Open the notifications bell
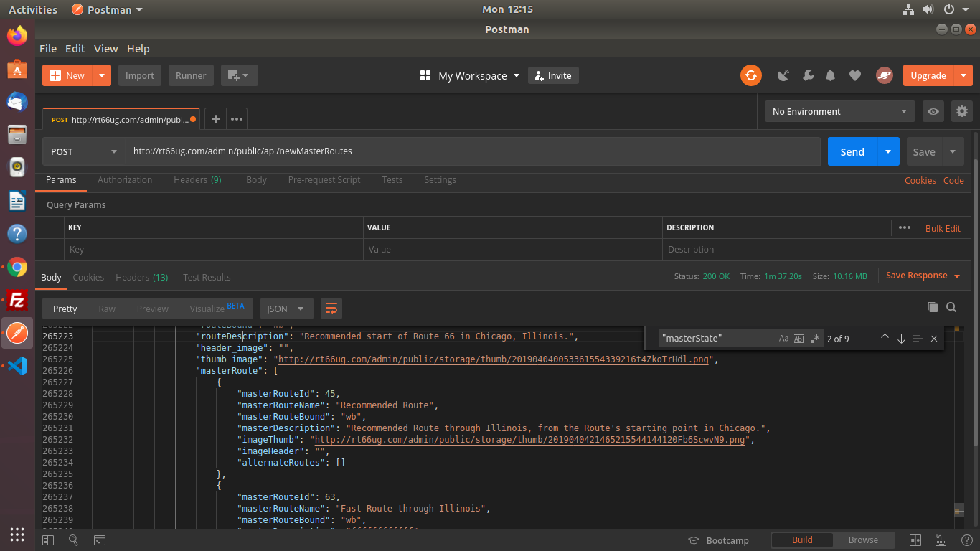Image resolution: width=980 pixels, height=551 pixels. [831, 75]
